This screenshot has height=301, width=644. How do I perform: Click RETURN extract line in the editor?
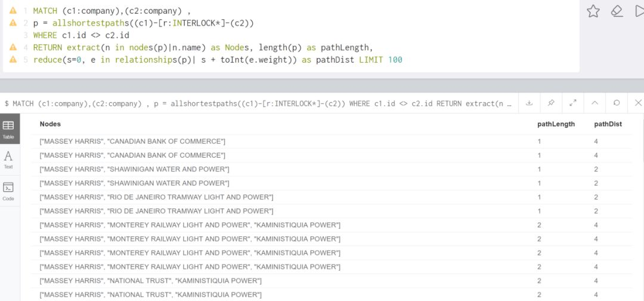coord(203,48)
